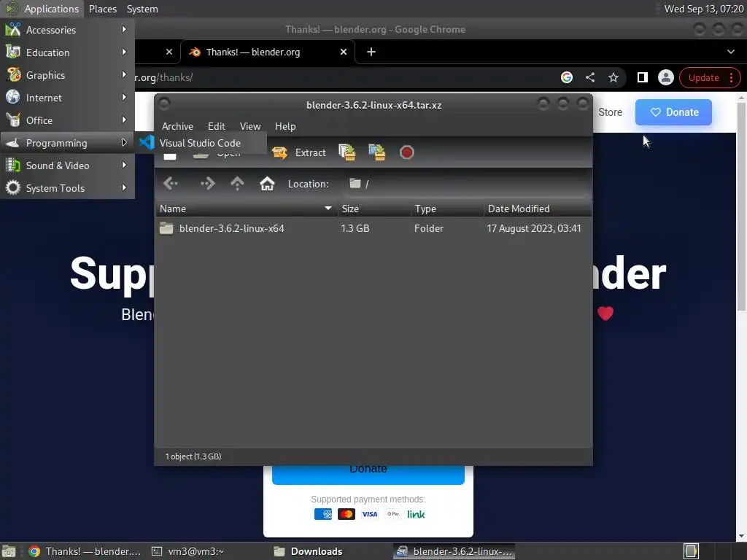Go to home location using the house icon
Image resolution: width=747 pixels, height=560 pixels.
267,183
